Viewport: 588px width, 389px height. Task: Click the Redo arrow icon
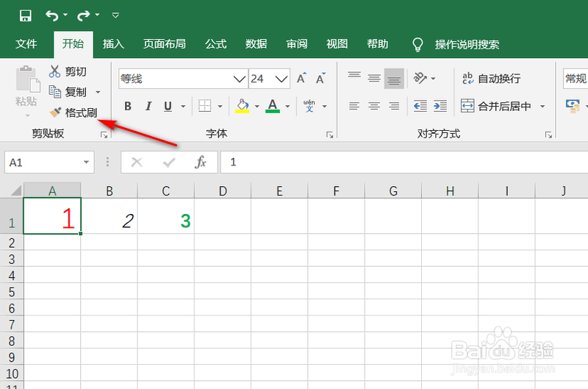click(83, 15)
